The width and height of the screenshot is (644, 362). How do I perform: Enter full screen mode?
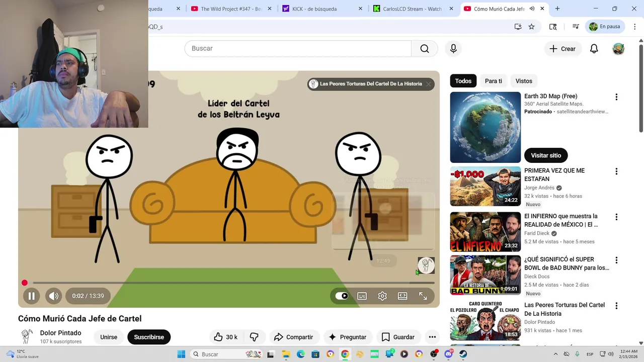pyautogui.click(x=423, y=296)
